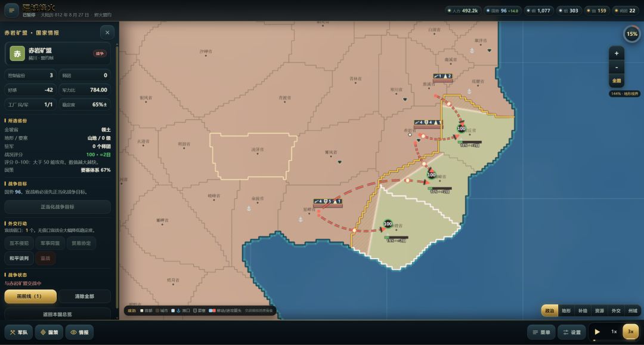Select 互不侵犯 diplomatic action
644x345 pixels.
coord(19,243)
